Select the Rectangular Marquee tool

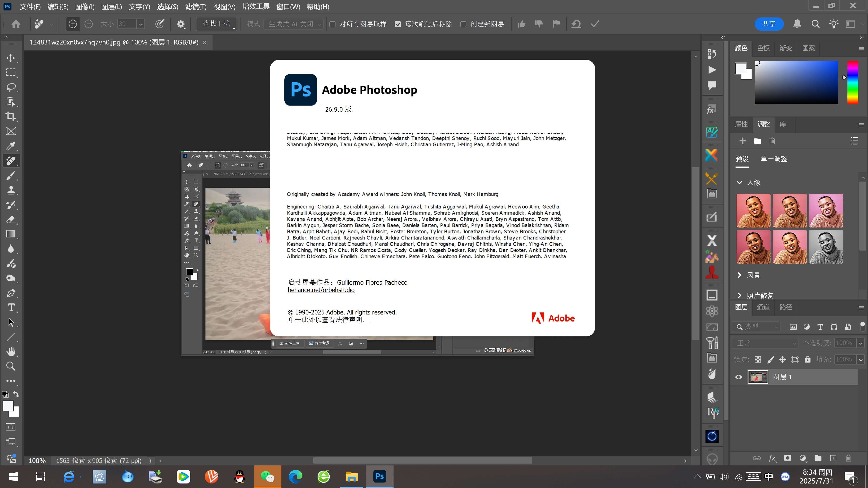[x=11, y=72]
